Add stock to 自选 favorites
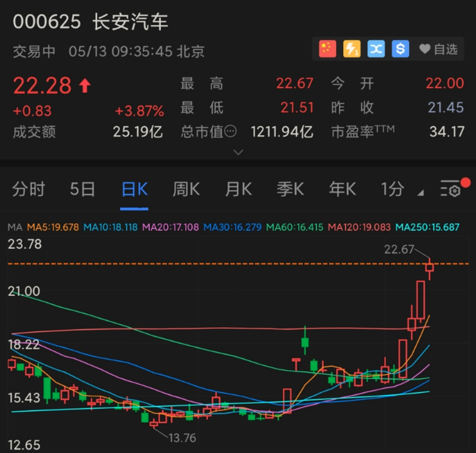476x453 pixels. [439, 49]
